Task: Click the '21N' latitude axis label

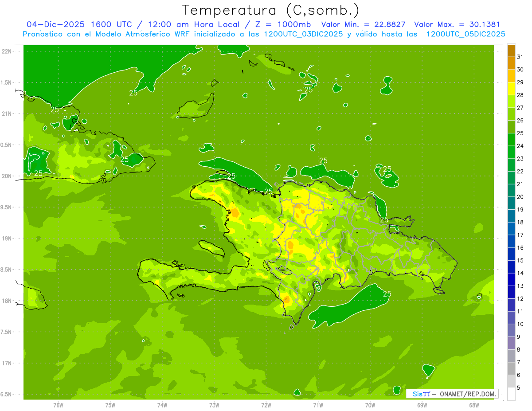Action: (x=8, y=114)
